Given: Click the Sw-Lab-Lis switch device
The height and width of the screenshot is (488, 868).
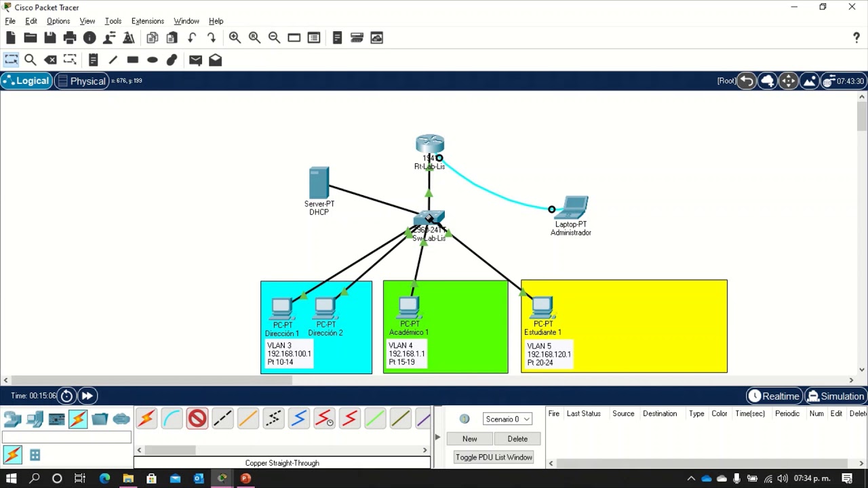Looking at the screenshot, I should click(x=429, y=218).
